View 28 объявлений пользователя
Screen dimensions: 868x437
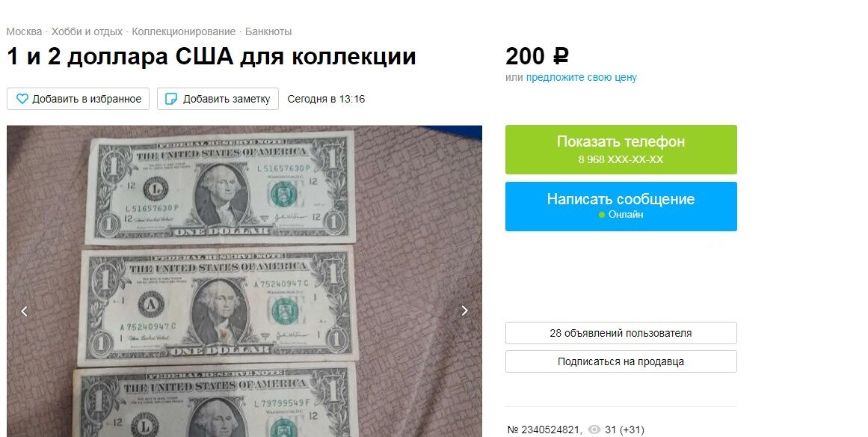click(x=621, y=333)
